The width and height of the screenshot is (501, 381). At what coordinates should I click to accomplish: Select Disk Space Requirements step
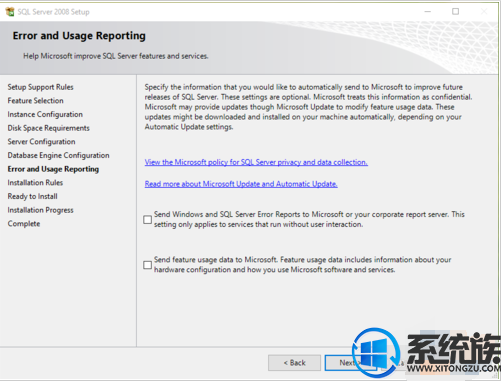48,128
